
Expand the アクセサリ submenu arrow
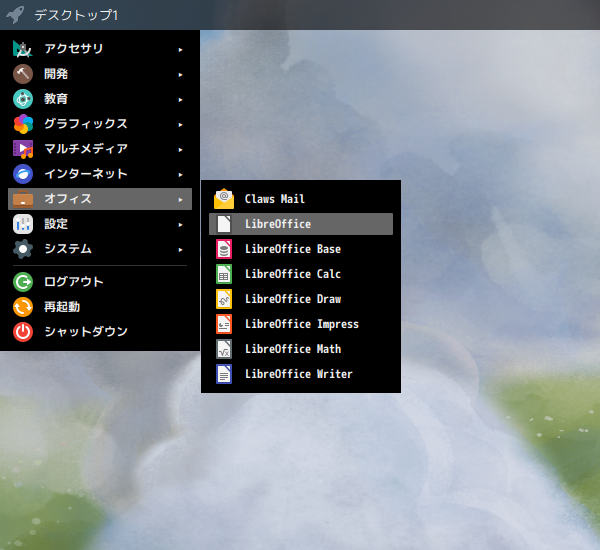[181, 50]
